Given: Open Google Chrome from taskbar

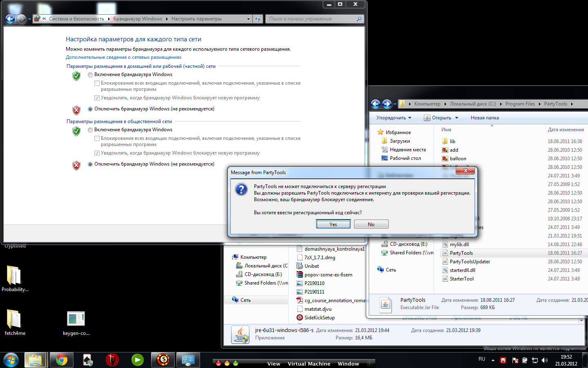Looking at the screenshot, I should pyautogui.click(x=61, y=360).
